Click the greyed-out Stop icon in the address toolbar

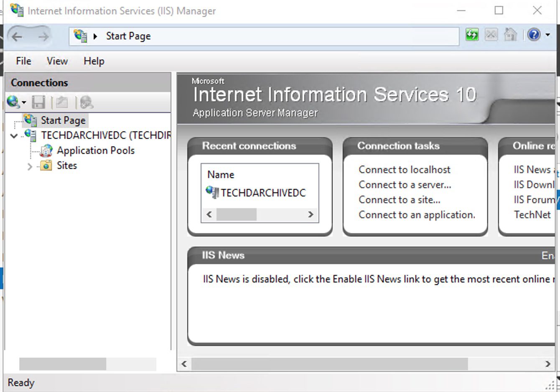point(491,35)
